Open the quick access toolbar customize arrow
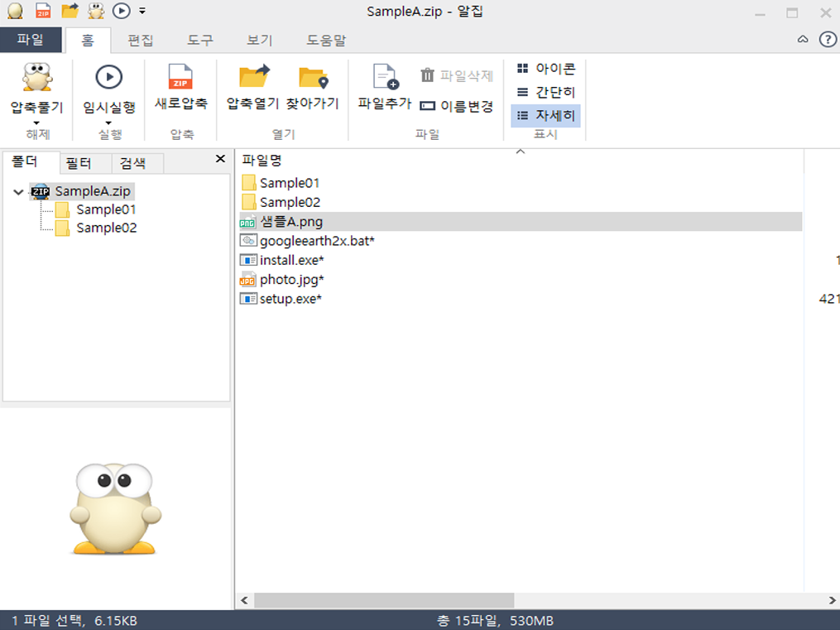Screen dimensions: 840x630 coord(142,11)
